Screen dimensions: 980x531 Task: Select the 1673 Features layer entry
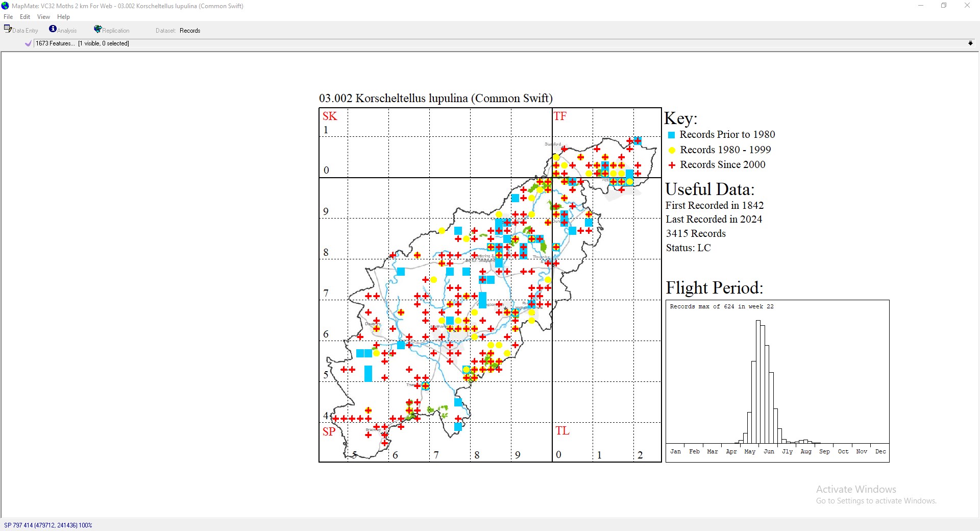click(82, 43)
